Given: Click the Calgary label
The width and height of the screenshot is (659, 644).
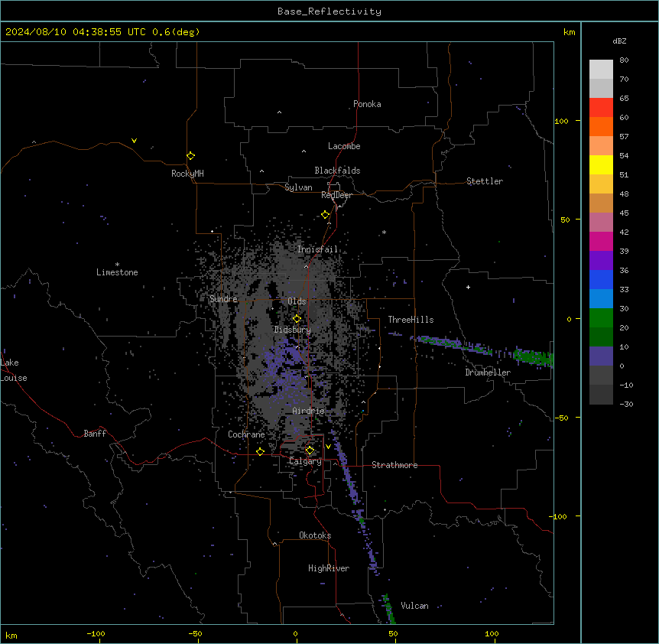Looking at the screenshot, I should click(305, 461).
